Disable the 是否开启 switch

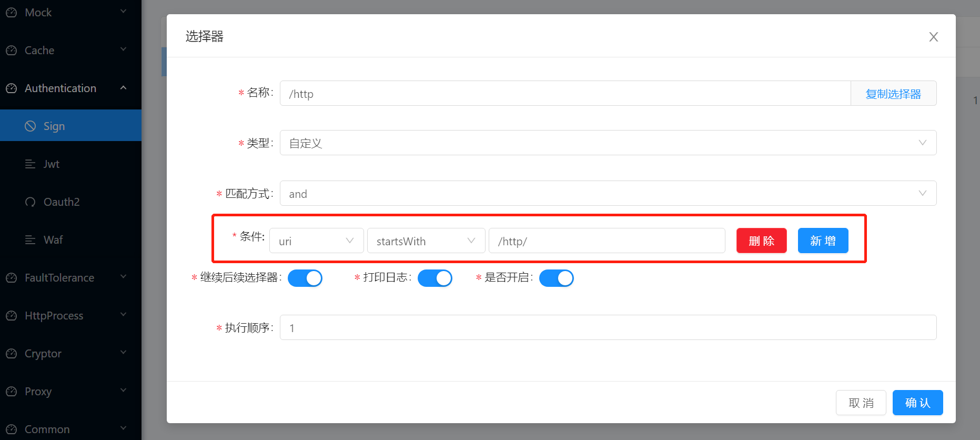pos(556,278)
